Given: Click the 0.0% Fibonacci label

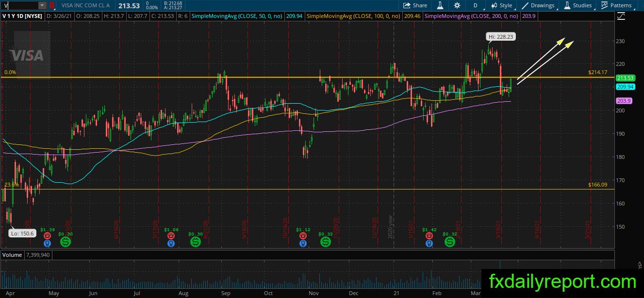Looking at the screenshot, I should 10,72.
